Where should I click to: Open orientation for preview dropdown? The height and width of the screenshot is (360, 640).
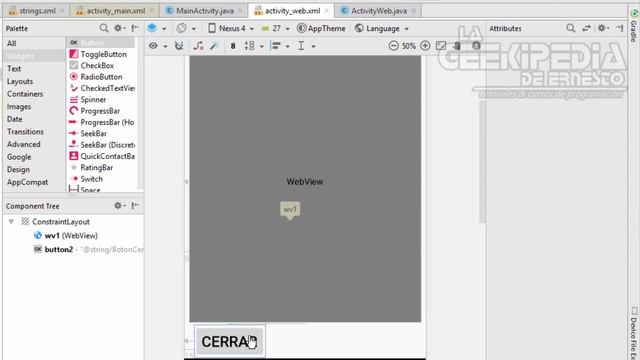pos(186,28)
